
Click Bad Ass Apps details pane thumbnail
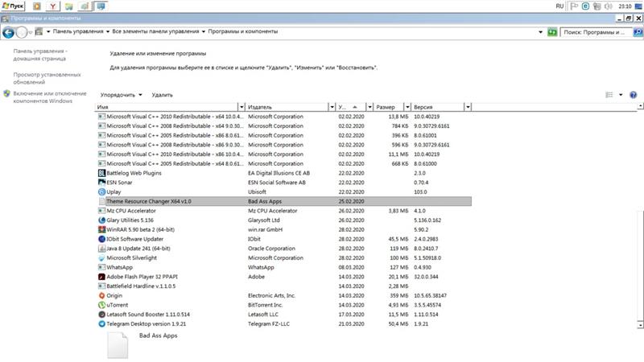pos(118,345)
